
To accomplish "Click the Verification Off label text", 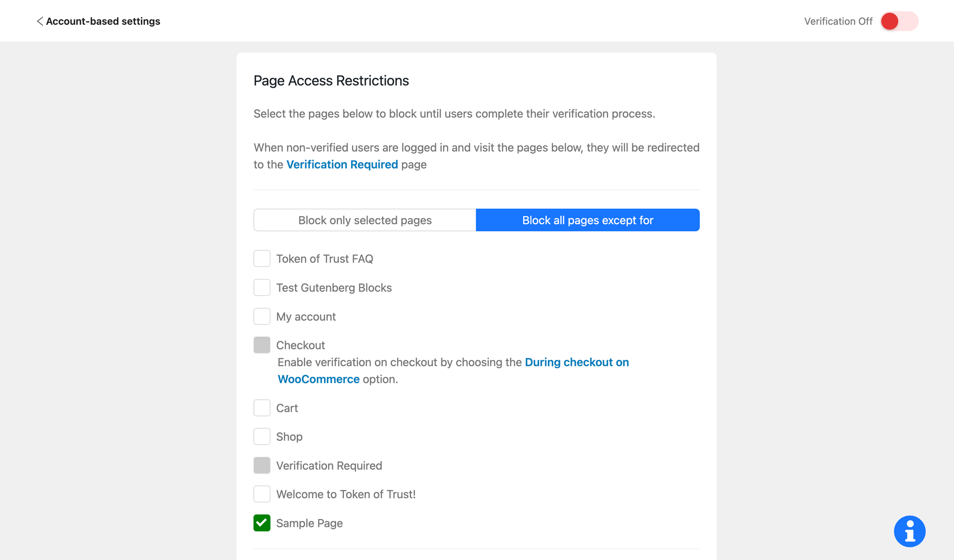I will [x=838, y=21].
